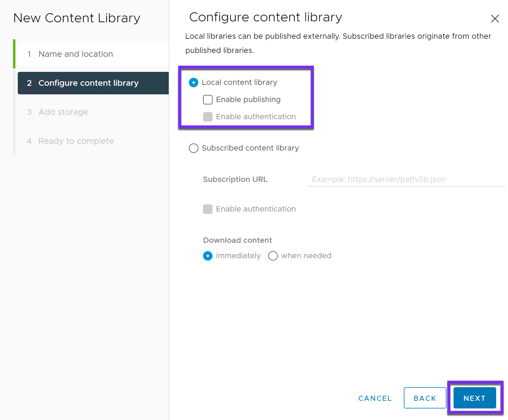The height and width of the screenshot is (420, 508).
Task: Select the Subscribed content library option
Action: 193,148
